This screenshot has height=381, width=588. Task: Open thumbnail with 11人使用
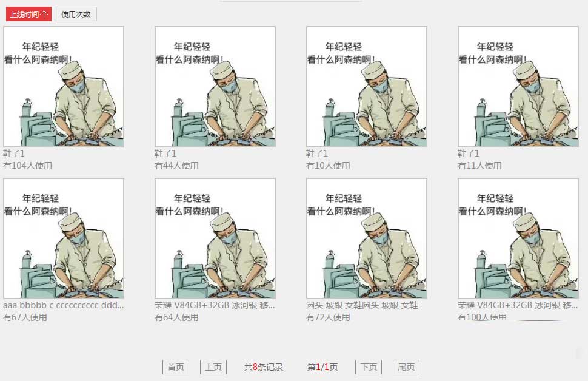click(518, 87)
